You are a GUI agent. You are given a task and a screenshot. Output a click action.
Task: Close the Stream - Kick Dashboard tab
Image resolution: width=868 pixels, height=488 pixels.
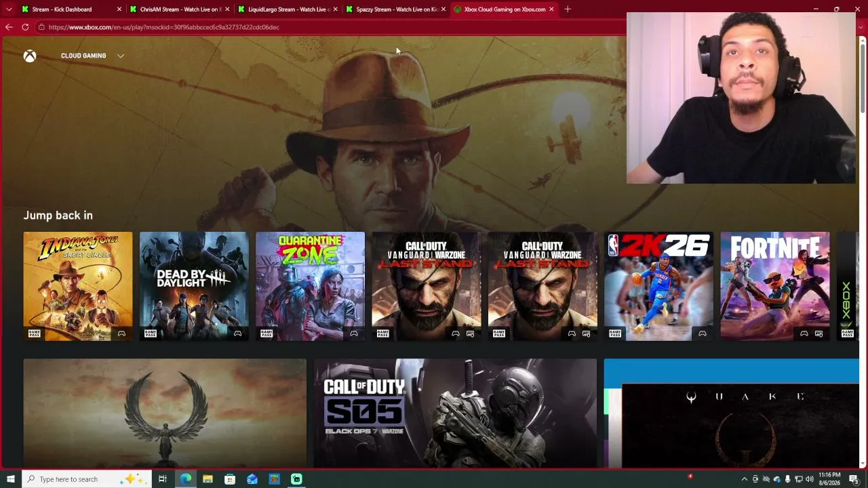pyautogui.click(x=119, y=9)
